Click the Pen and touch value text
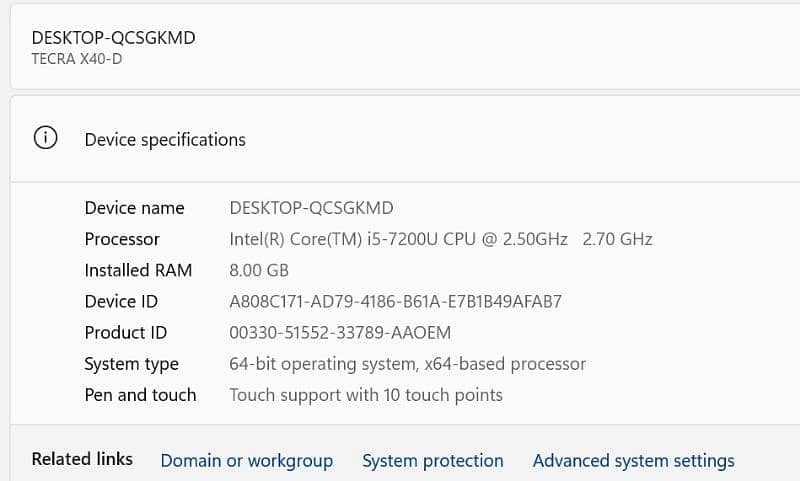Screen dimensions: 800x481 point(366,395)
